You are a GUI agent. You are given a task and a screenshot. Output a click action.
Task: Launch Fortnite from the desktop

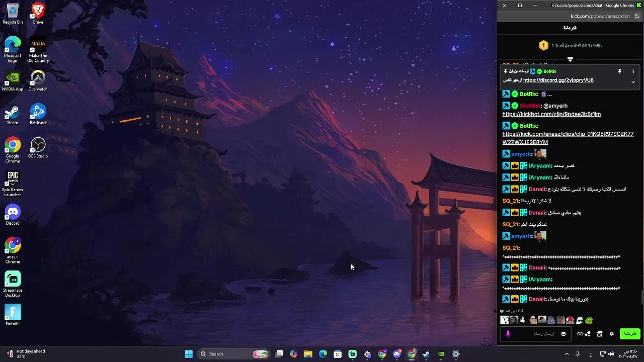pos(13,316)
